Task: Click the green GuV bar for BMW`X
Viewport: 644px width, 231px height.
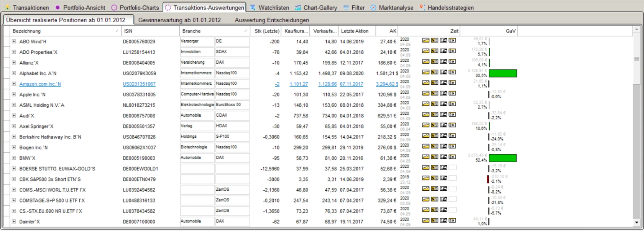Action: click(x=503, y=158)
